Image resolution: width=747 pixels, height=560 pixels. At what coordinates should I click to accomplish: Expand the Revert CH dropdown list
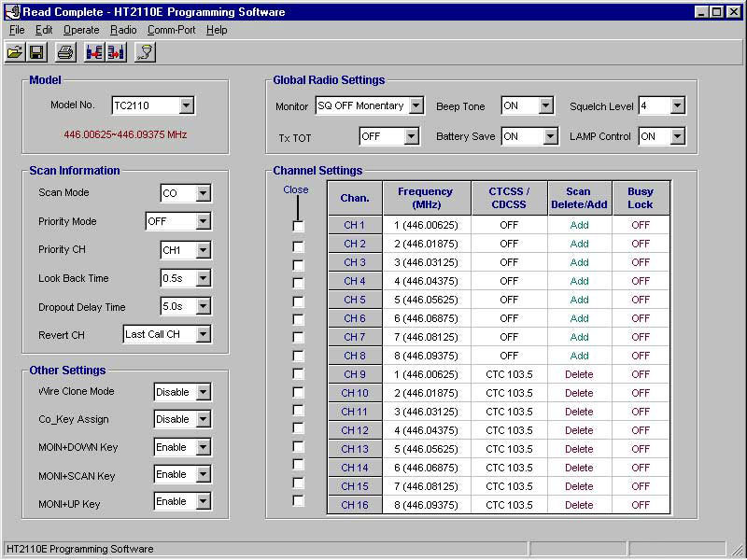pyautogui.click(x=203, y=334)
